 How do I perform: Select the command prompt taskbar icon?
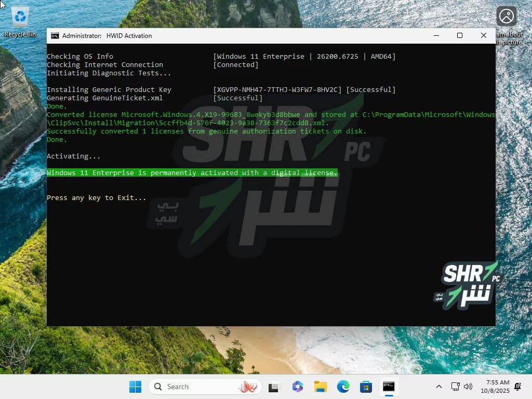389,387
